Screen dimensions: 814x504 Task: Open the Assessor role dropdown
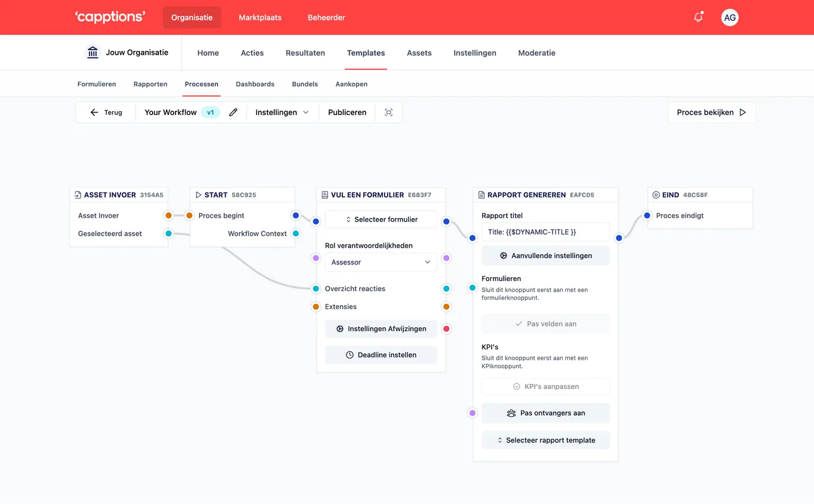tap(381, 262)
